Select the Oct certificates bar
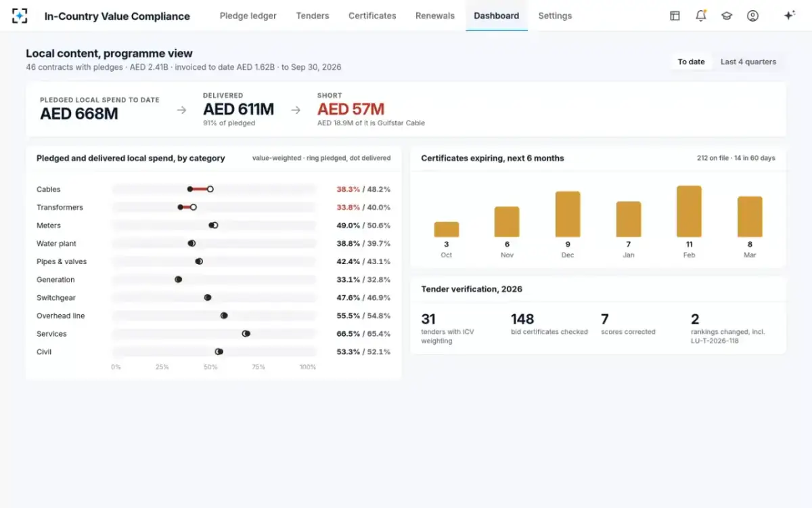This screenshot has height=508, width=812. [447, 229]
